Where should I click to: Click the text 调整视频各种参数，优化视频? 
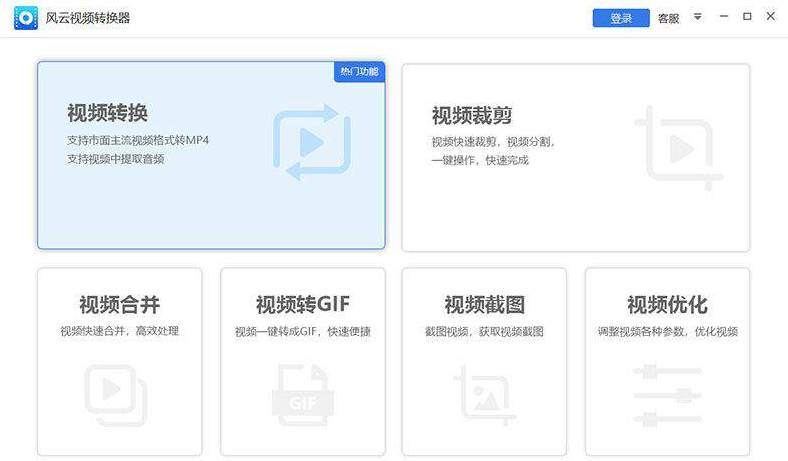[667, 331]
